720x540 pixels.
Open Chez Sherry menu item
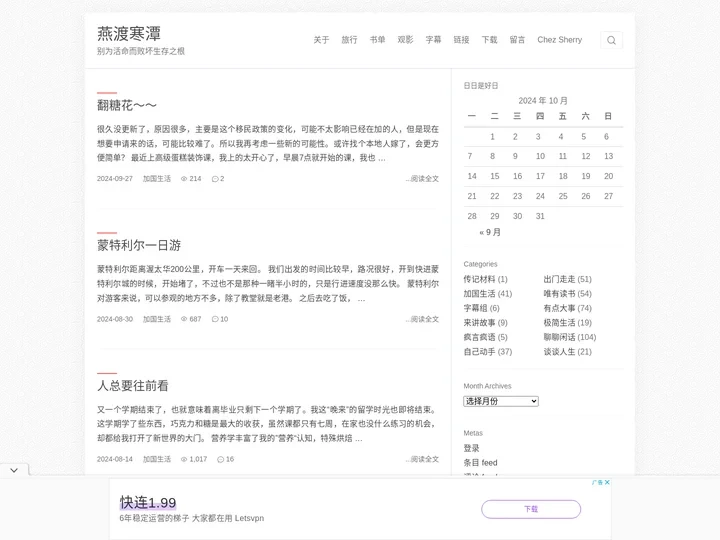coord(559,40)
